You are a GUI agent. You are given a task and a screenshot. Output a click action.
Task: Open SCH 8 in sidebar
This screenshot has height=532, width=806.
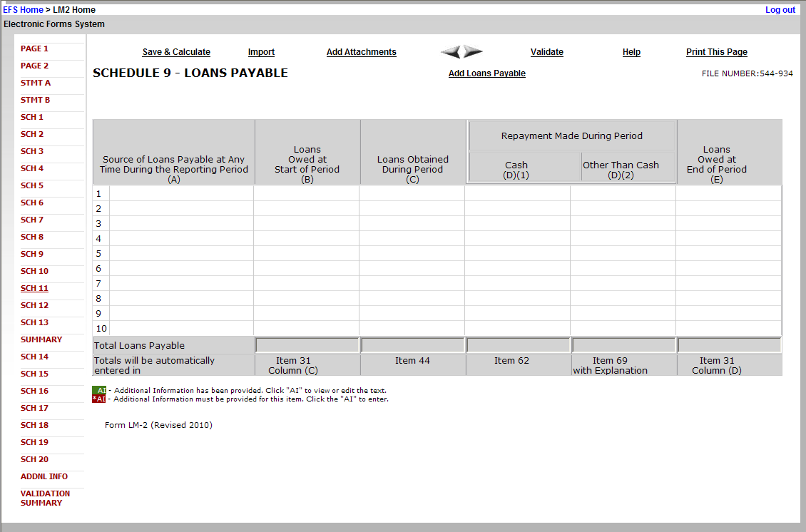pos(32,237)
